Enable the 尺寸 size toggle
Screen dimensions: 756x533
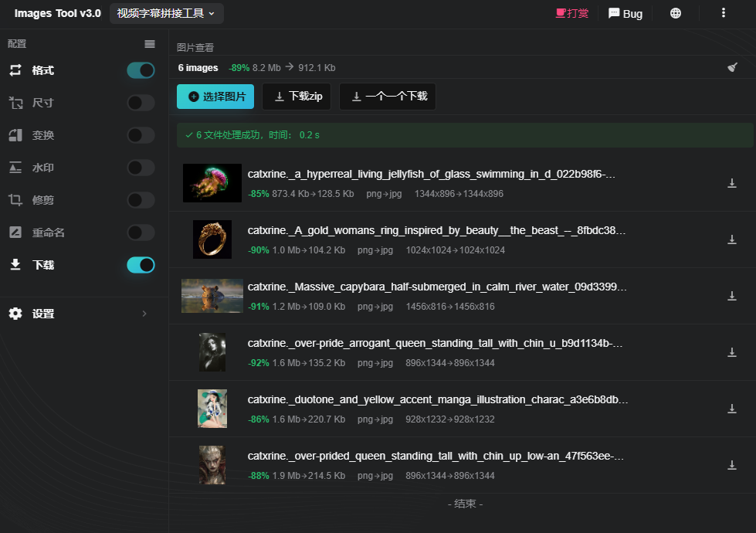coord(141,103)
